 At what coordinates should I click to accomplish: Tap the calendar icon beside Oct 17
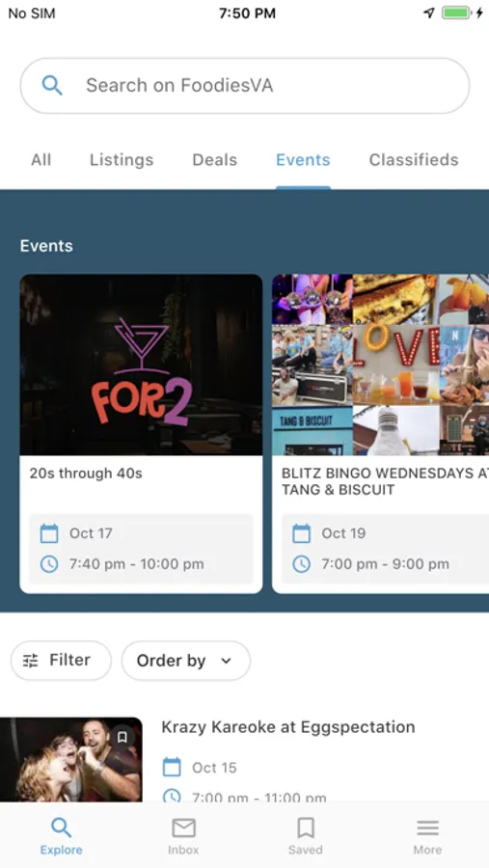click(49, 533)
